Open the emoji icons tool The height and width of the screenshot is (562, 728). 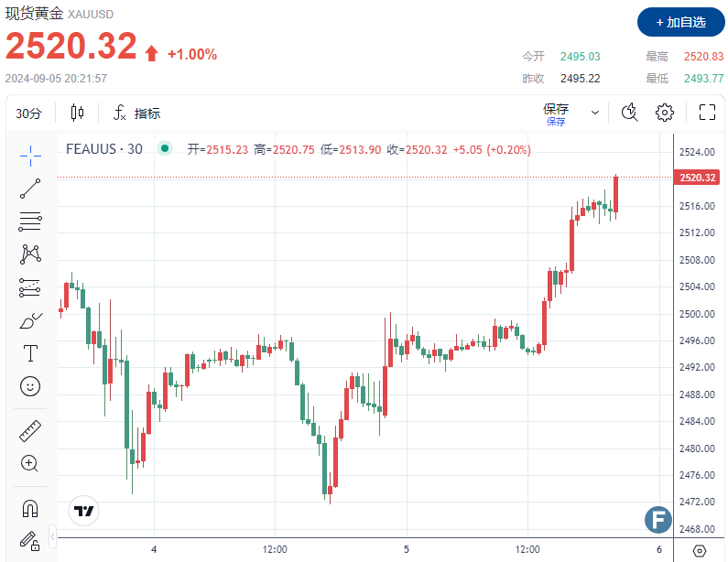pyautogui.click(x=30, y=386)
